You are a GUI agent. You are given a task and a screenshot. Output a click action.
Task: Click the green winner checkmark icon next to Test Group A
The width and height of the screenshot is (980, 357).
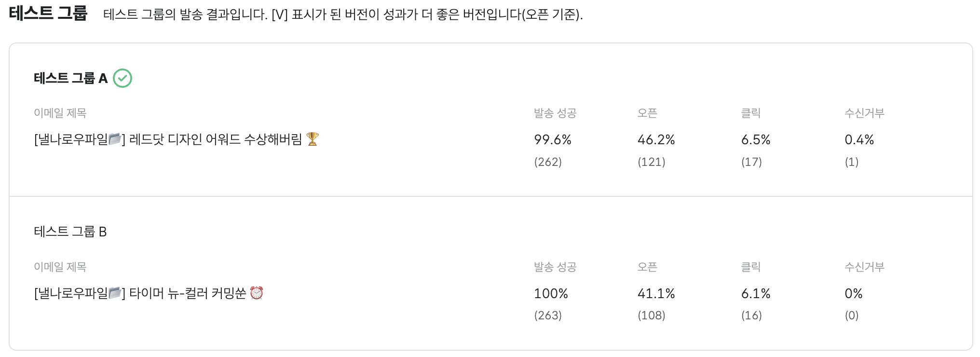coord(122,78)
